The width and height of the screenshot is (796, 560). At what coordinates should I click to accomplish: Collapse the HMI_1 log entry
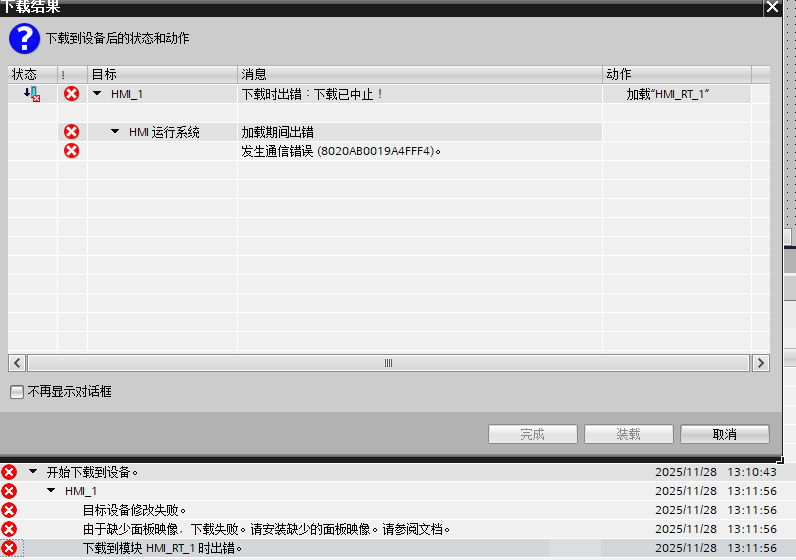(x=51, y=490)
